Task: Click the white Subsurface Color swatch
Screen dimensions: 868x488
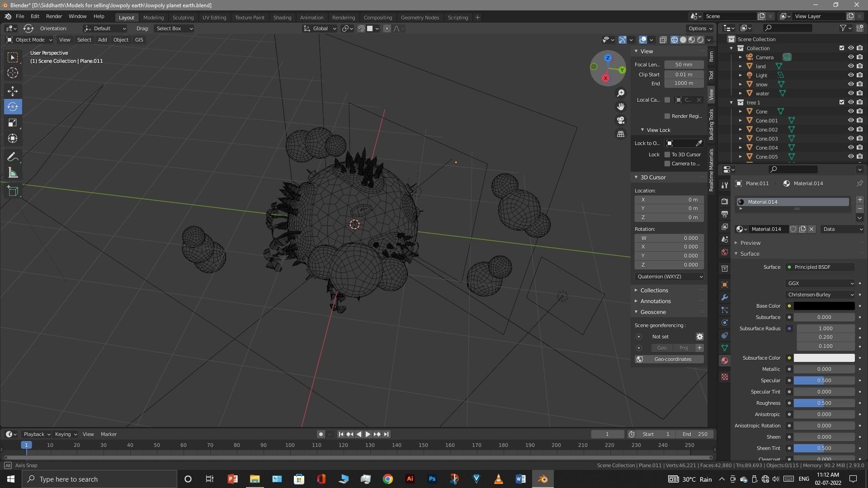Action: [x=824, y=358]
